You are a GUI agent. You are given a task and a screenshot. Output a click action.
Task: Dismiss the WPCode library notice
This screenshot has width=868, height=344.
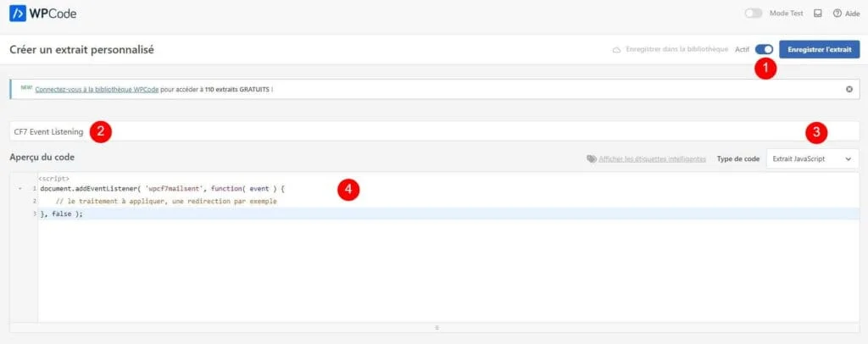(849, 89)
